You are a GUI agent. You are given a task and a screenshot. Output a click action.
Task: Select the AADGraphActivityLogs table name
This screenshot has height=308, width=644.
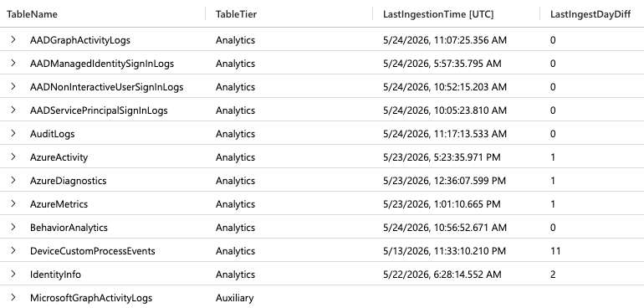(80, 40)
